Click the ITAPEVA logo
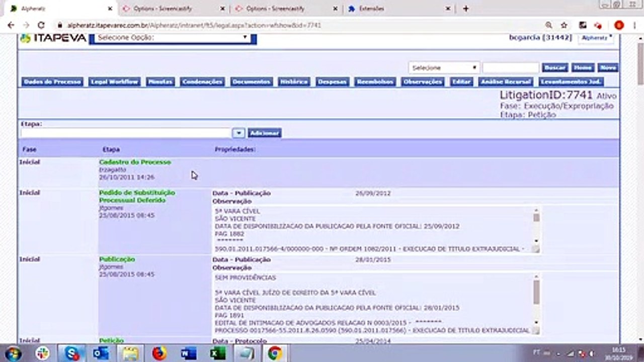 [x=53, y=38]
